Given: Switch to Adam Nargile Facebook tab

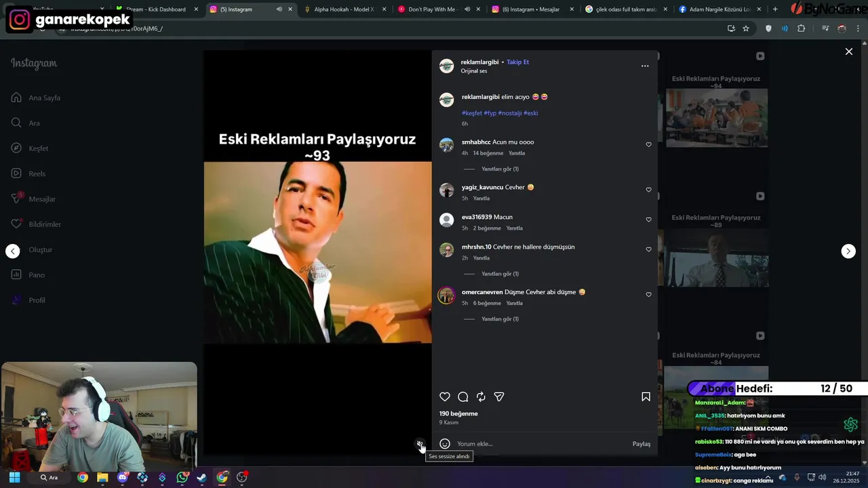Looking at the screenshot, I should coord(719,9).
